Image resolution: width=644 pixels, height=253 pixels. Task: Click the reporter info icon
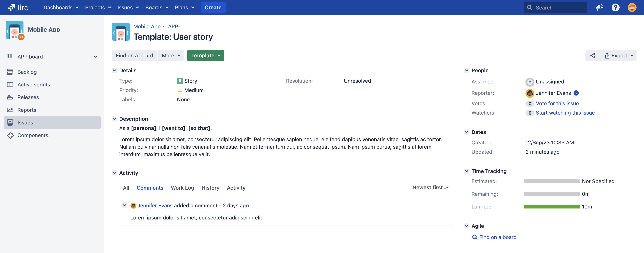point(576,93)
